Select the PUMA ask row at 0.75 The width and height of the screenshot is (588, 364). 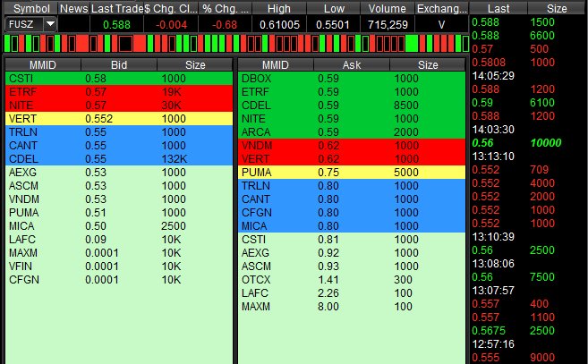352,173
